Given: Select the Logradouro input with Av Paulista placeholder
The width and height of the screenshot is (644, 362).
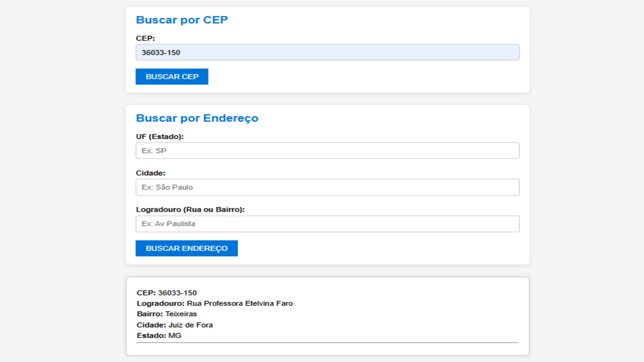Looking at the screenshot, I should pos(327,224).
